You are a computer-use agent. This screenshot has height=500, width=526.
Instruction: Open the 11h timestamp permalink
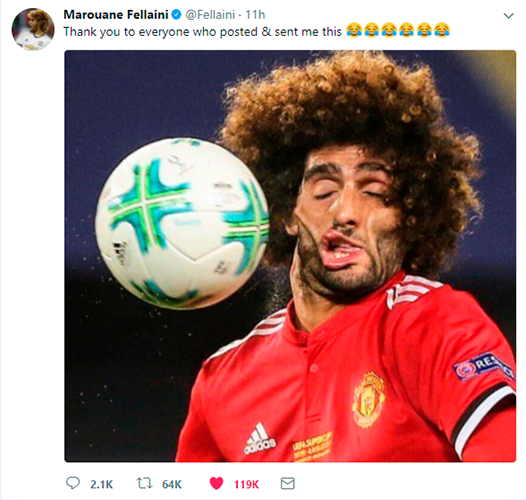[255, 15]
